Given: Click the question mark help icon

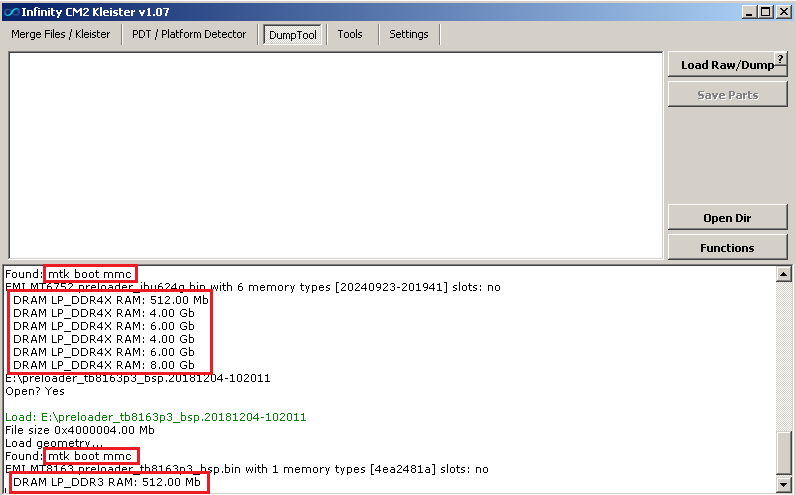Looking at the screenshot, I should point(780,59).
